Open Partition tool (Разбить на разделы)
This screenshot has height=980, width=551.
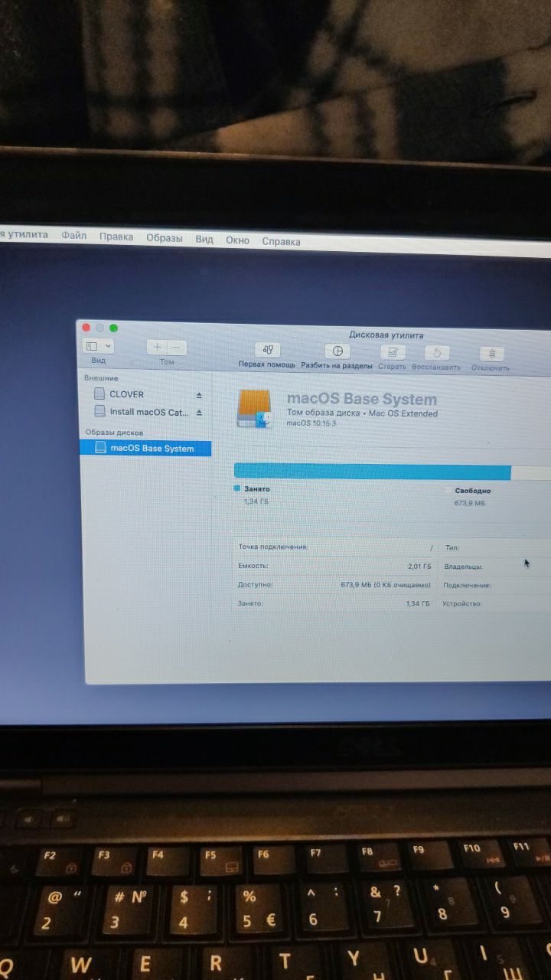337,351
